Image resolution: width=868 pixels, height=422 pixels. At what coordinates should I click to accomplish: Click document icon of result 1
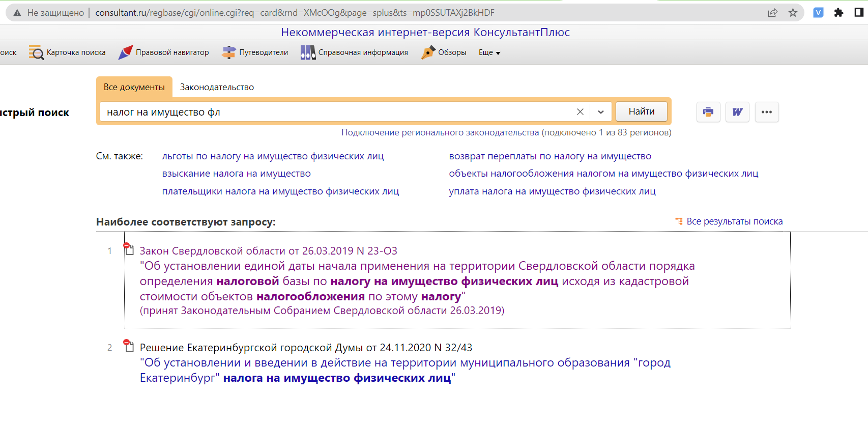coord(129,249)
